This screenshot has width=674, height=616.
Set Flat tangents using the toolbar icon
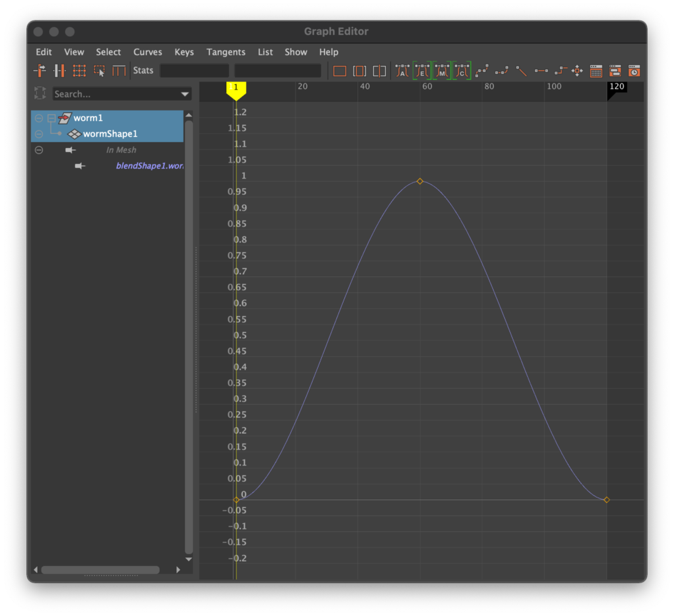click(x=541, y=70)
